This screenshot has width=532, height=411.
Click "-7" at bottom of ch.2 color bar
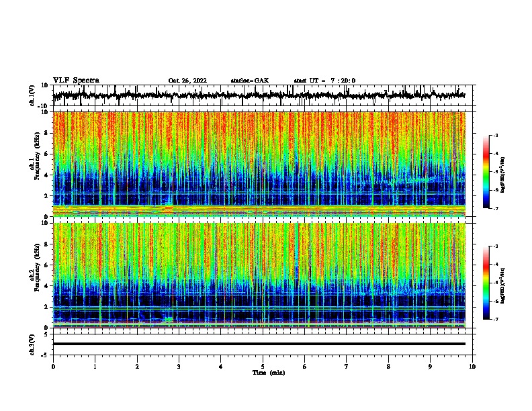496,319
